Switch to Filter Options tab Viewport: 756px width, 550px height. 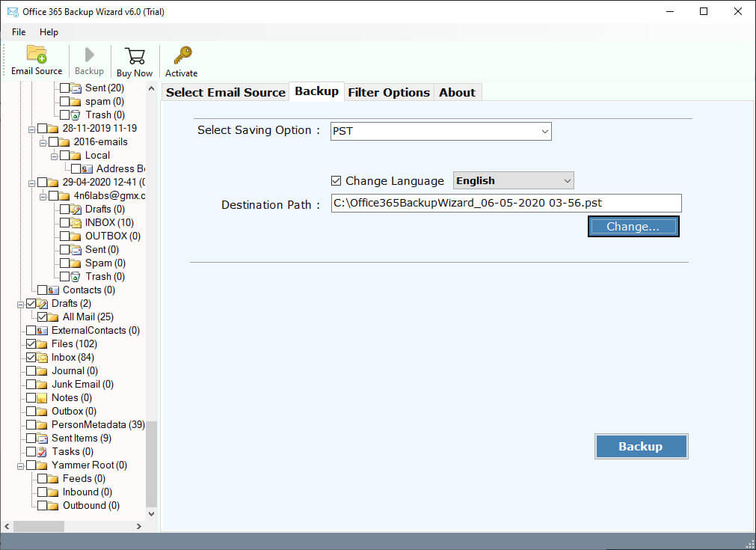[389, 93]
